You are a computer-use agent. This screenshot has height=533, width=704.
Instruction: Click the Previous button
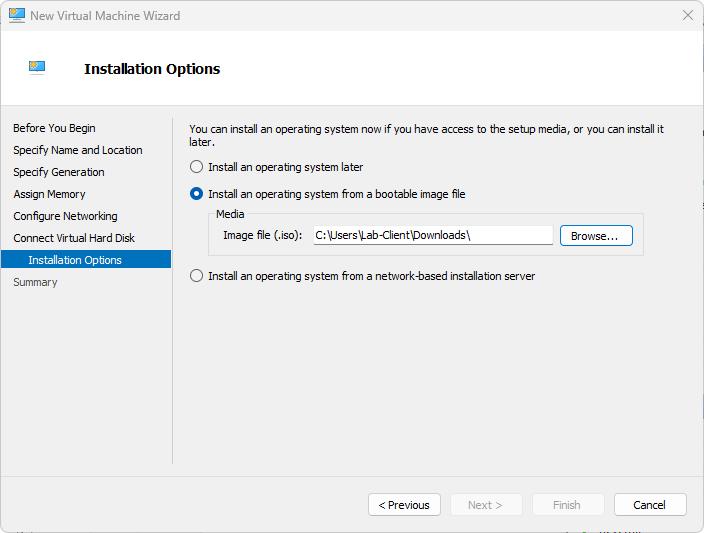pos(404,505)
